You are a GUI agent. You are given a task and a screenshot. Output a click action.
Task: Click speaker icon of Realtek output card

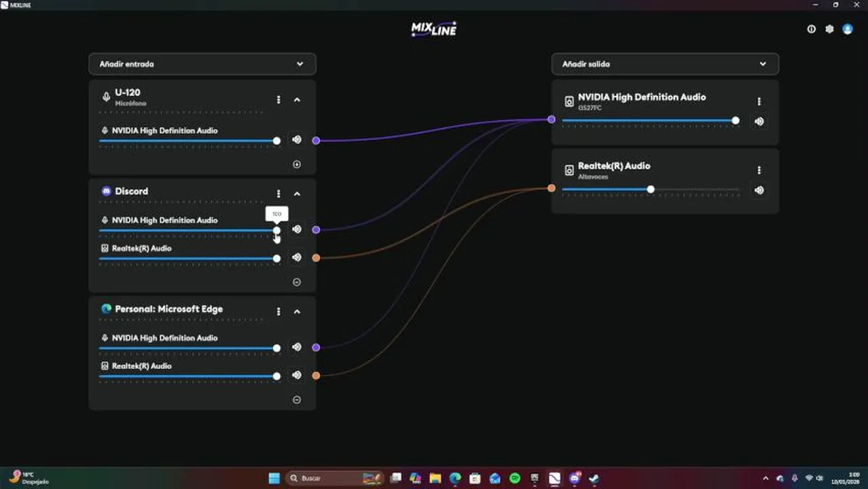tap(569, 170)
